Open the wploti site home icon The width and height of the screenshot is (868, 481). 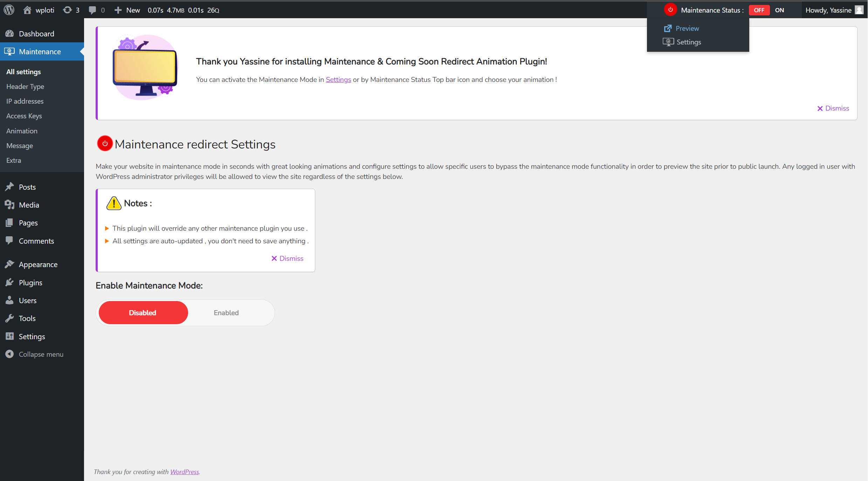coord(27,10)
